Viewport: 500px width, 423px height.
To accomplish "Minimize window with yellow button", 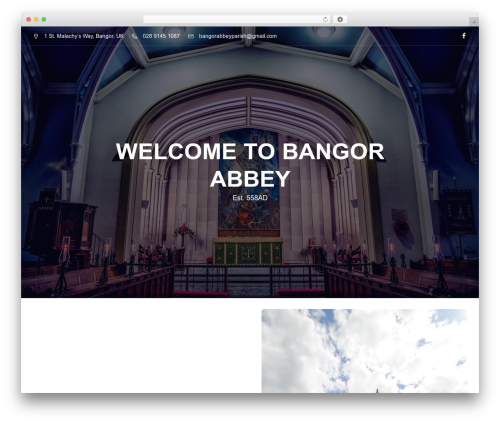I will coord(36,19).
